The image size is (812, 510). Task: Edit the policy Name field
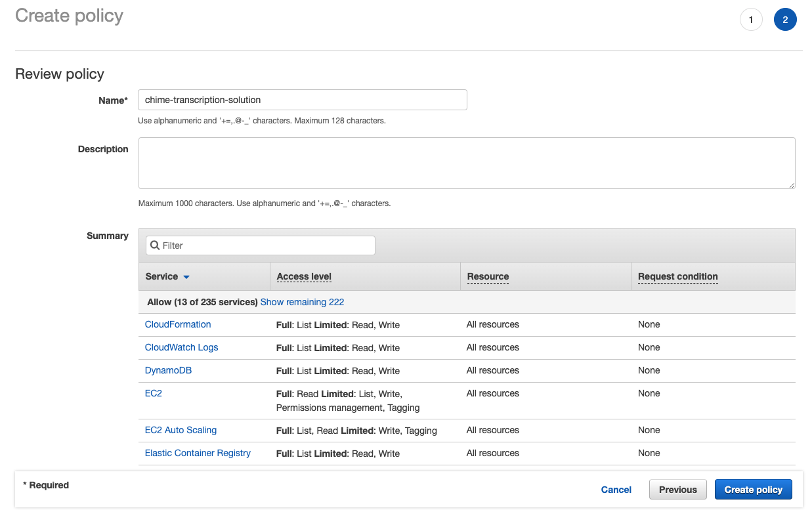[x=303, y=100]
